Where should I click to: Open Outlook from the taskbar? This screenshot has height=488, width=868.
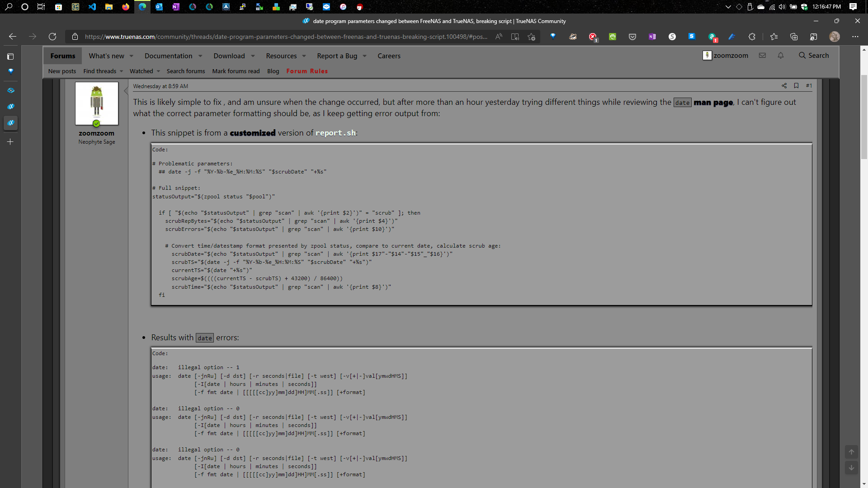(159, 7)
